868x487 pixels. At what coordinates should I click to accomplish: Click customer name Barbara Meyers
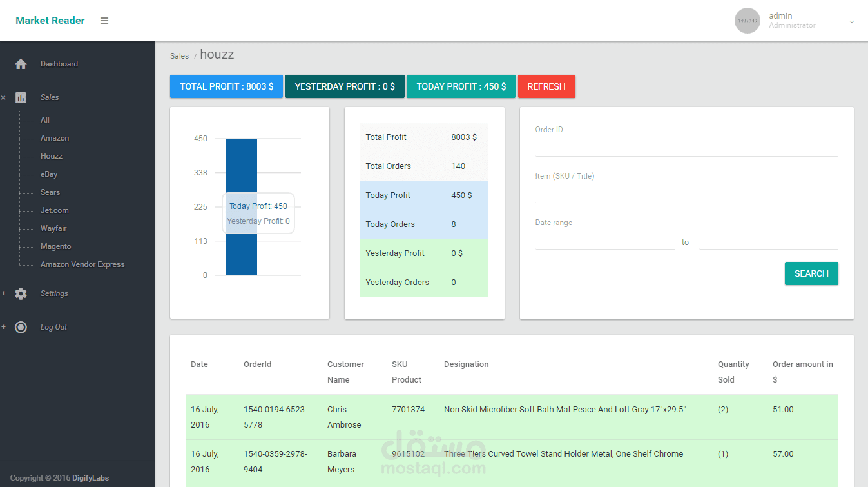(342, 462)
